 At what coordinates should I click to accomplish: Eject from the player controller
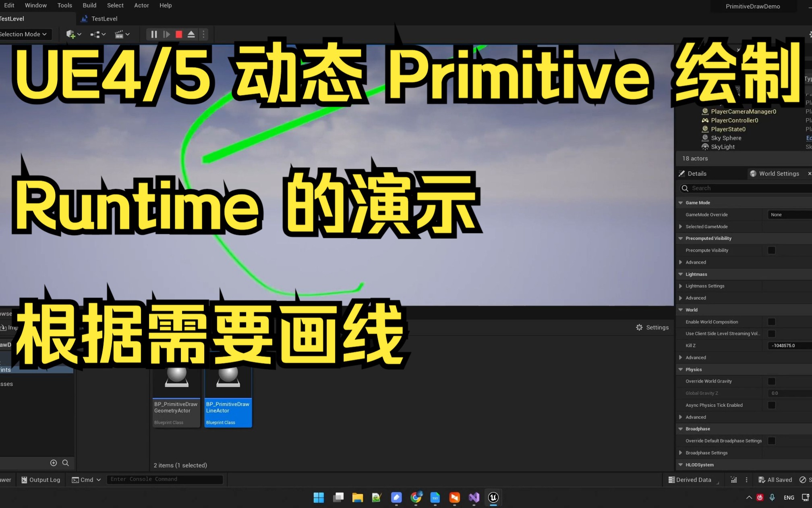[191, 34]
